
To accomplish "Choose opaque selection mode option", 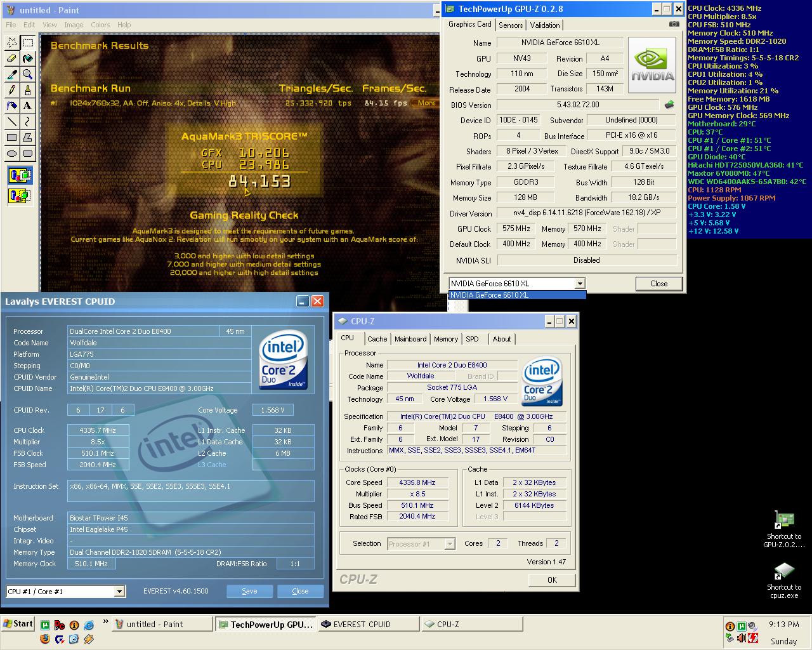I will pos(20,175).
